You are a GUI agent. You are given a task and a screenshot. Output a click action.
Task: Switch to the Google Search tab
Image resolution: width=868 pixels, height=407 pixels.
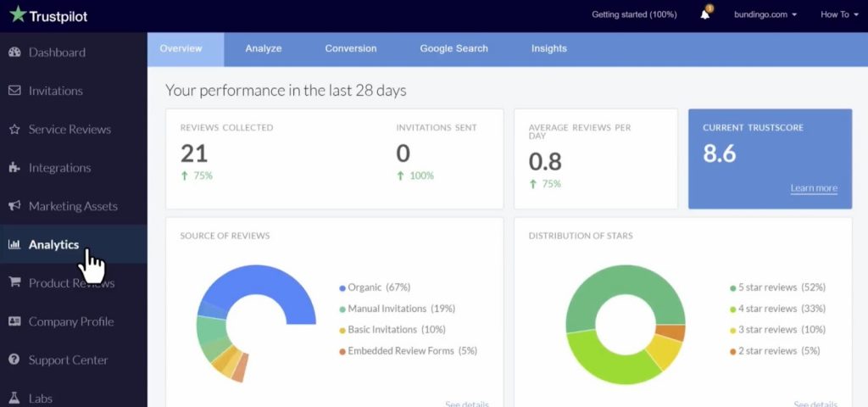(x=454, y=48)
